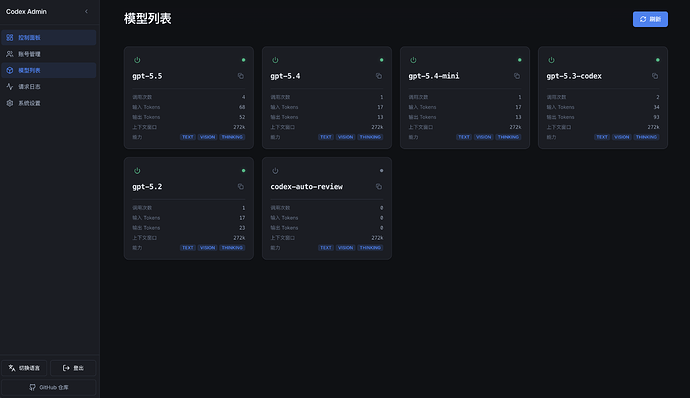Click the THINKING badge on gpt-5.2
This screenshot has width=690, height=398.
232,247
